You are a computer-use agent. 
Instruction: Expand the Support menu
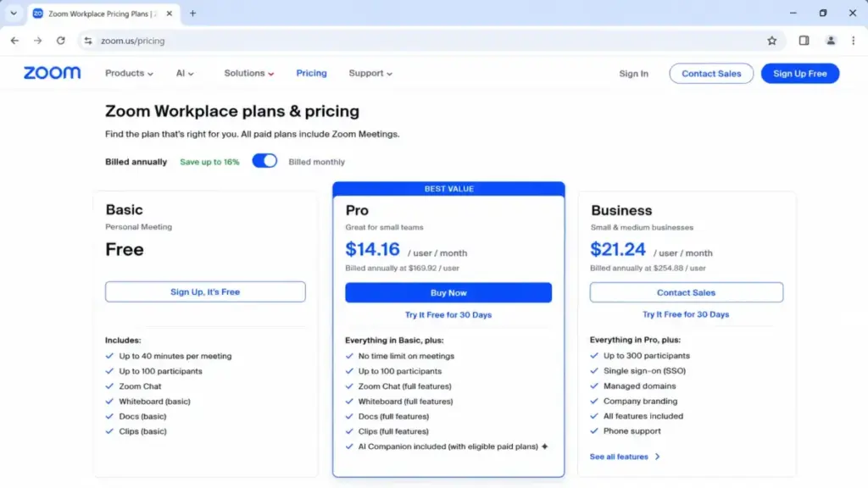[x=370, y=73]
